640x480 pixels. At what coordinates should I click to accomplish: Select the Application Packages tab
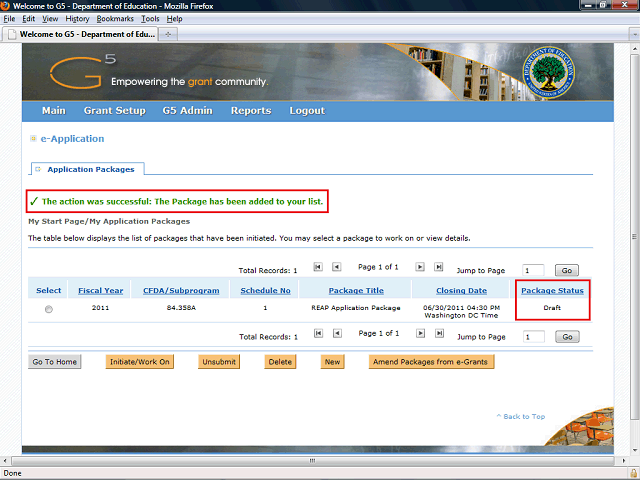[87, 169]
